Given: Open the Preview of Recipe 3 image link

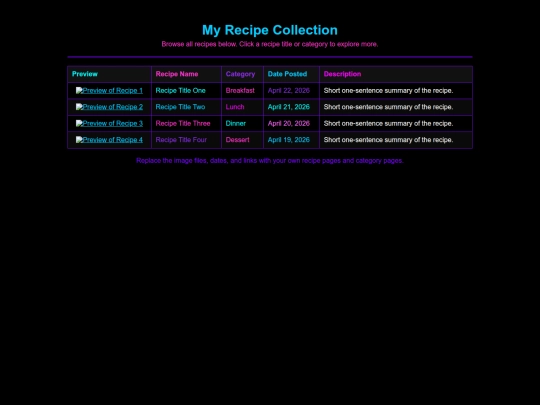Looking at the screenshot, I should coord(109,124).
